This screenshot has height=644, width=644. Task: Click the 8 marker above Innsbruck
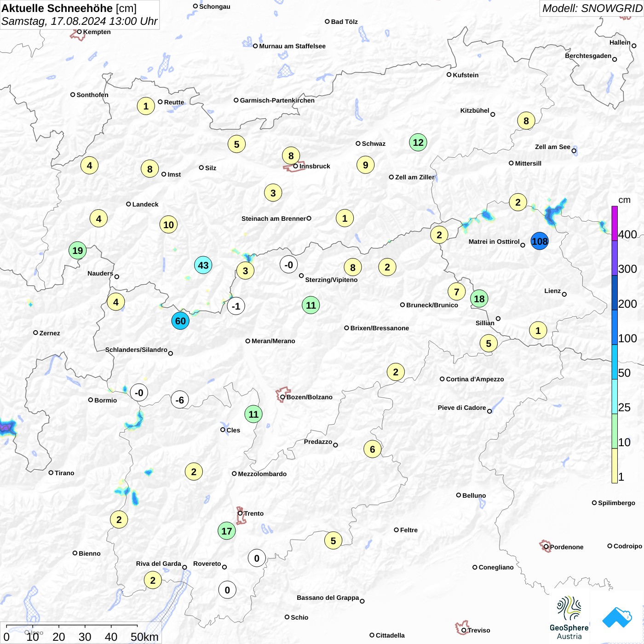pyautogui.click(x=291, y=155)
